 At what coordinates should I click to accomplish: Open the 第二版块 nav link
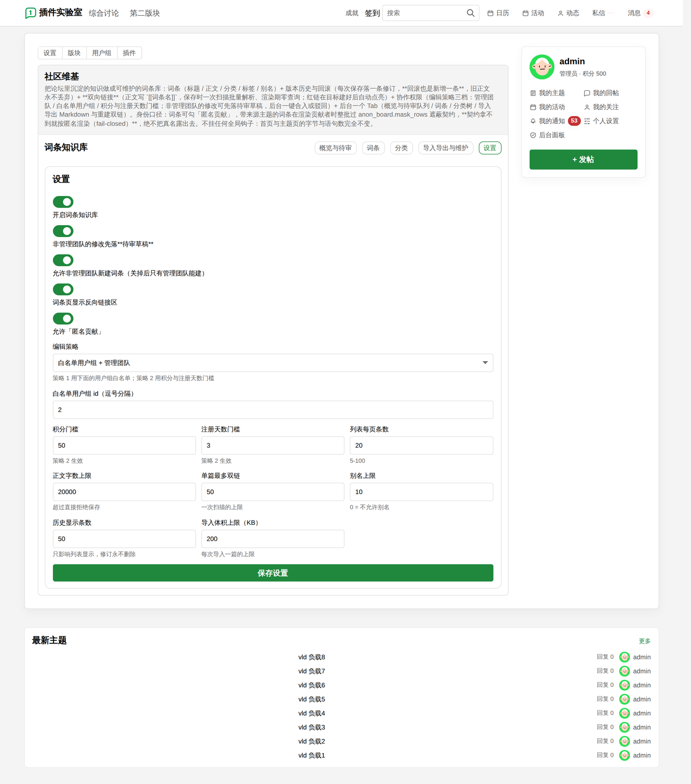coord(145,13)
